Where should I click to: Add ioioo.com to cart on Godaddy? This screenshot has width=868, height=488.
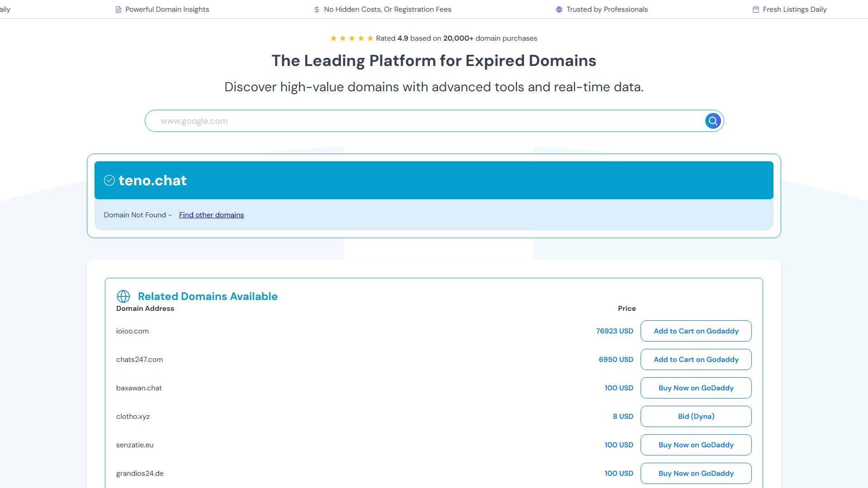click(x=696, y=331)
